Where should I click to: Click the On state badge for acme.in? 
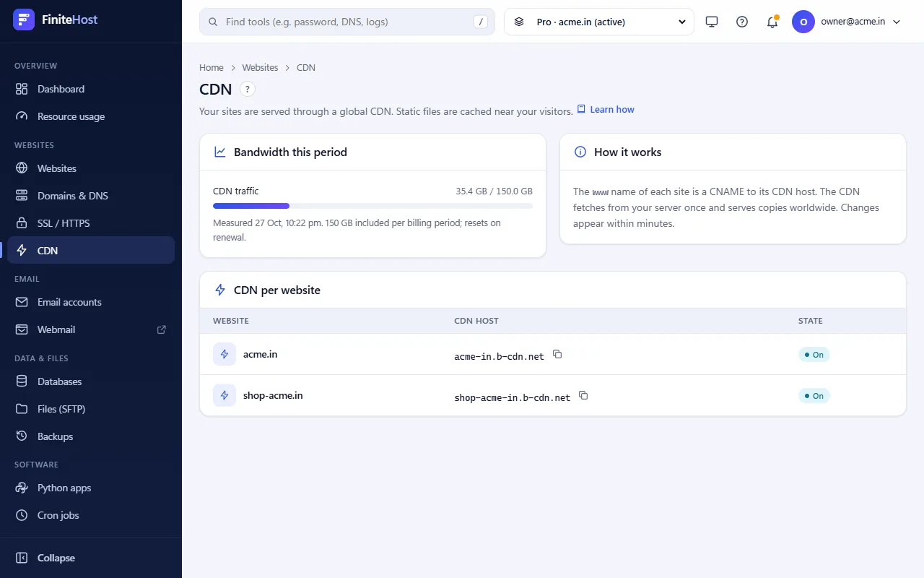point(814,355)
